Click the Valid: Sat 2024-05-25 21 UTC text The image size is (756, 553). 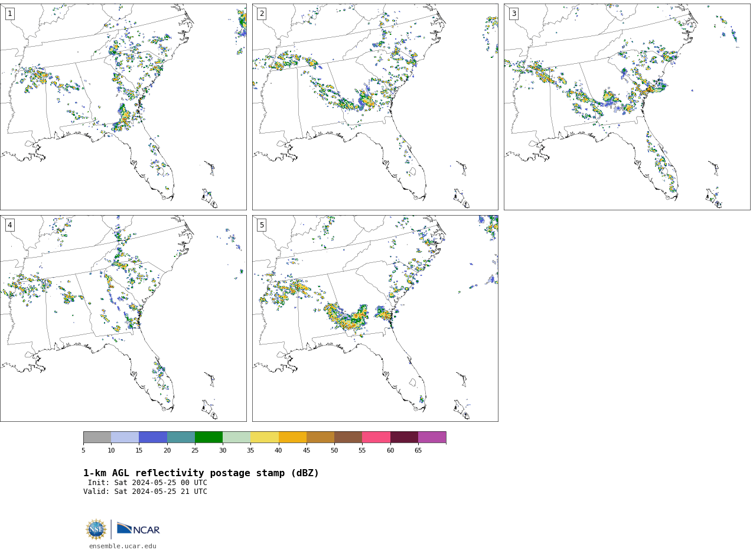(x=145, y=492)
